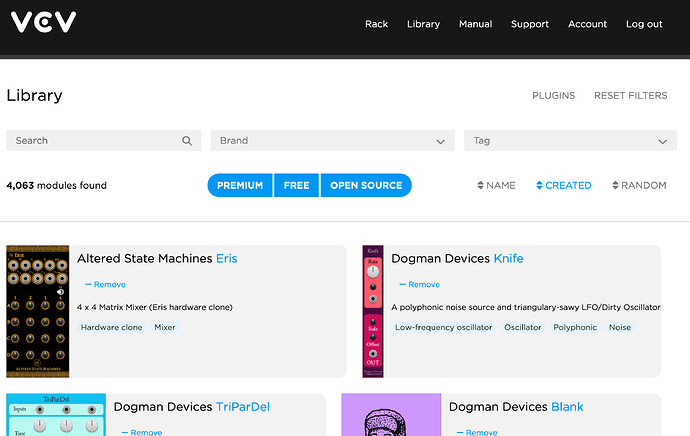Open the Blank module thumbnail
The image size is (690, 436).
pos(391,415)
